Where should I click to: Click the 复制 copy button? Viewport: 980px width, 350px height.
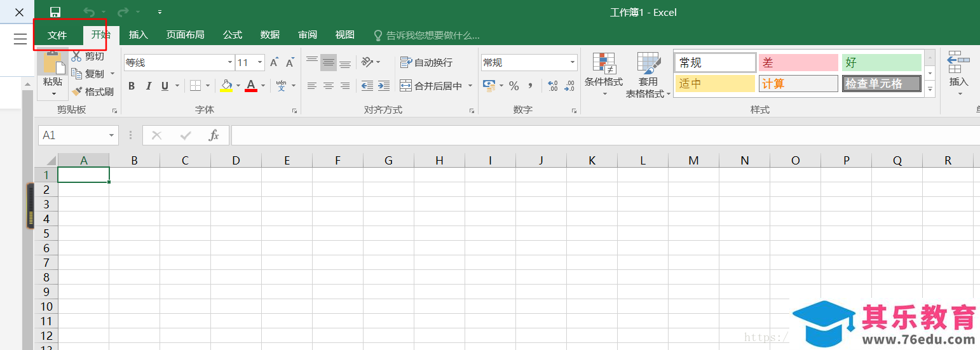pos(88,74)
